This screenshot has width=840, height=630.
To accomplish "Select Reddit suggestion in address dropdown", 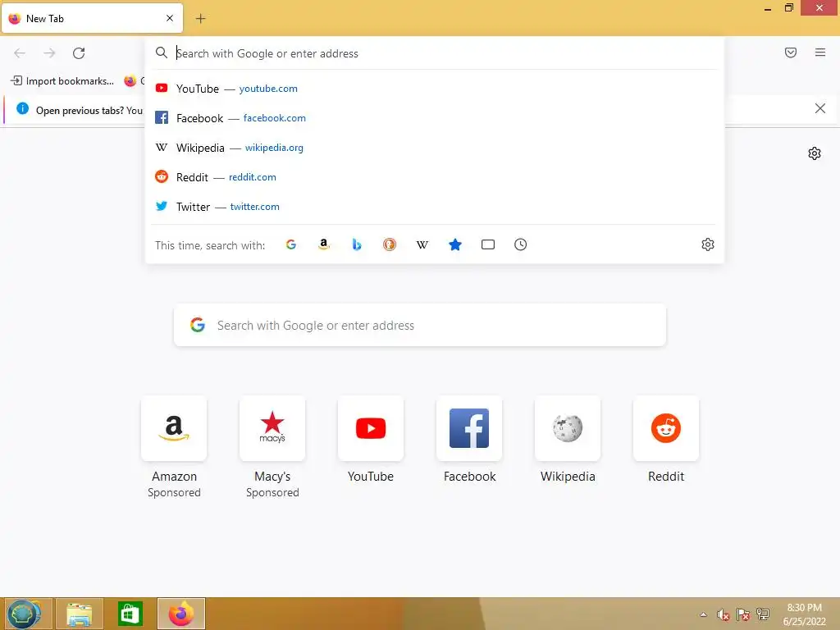I will point(435,177).
